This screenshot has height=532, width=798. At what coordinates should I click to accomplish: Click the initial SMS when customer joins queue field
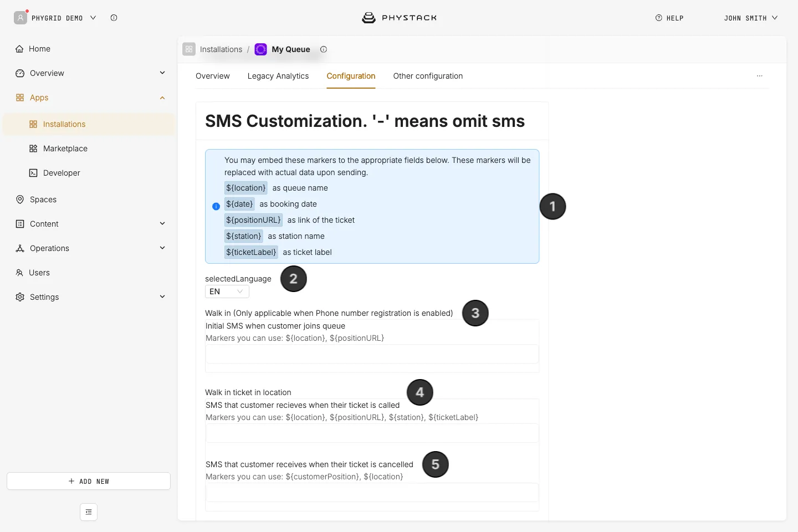pyautogui.click(x=372, y=354)
